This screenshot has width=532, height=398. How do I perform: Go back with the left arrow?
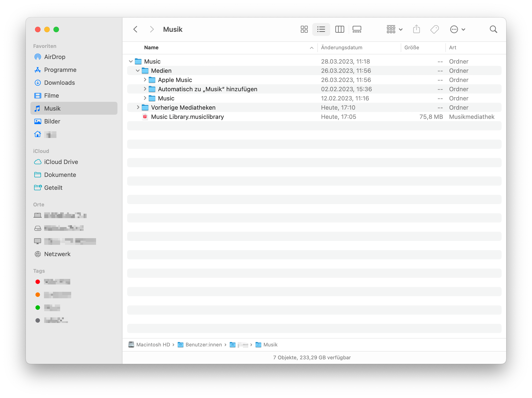pyautogui.click(x=135, y=29)
